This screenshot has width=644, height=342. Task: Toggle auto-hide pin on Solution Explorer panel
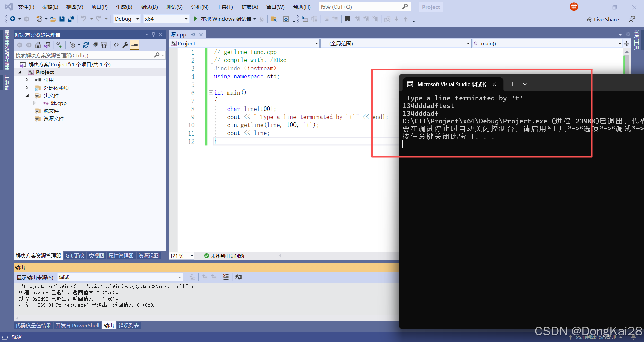pyautogui.click(x=154, y=34)
